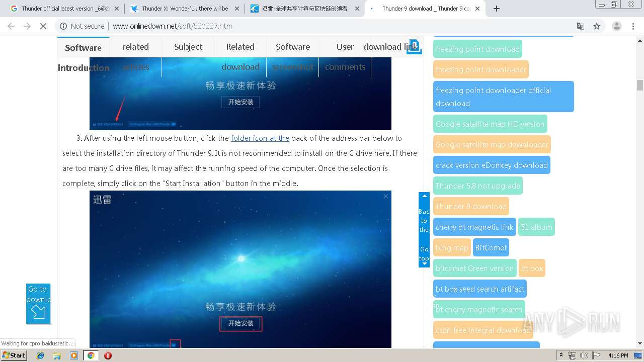The image size is (644, 362).
Task: Open the volume speaker tray icon
Action: coord(584,355)
